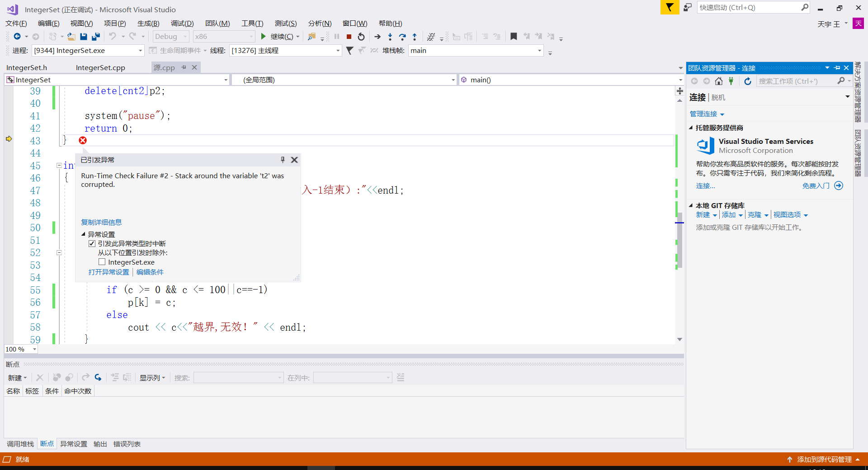Step Out with the blue up-arrow icon
868x470 pixels.
pyautogui.click(x=415, y=37)
